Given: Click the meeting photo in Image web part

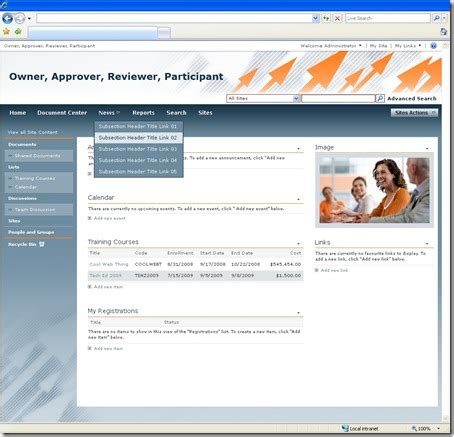Looking at the screenshot, I should (374, 190).
